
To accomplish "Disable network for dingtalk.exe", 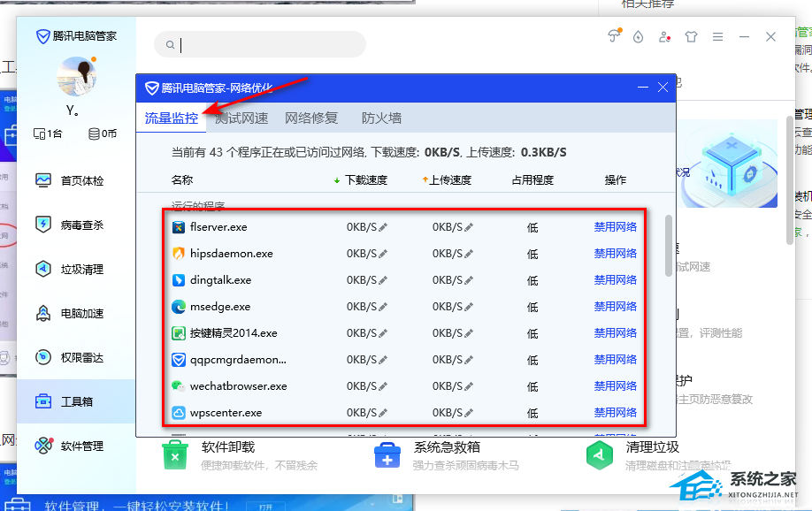I will [616, 280].
